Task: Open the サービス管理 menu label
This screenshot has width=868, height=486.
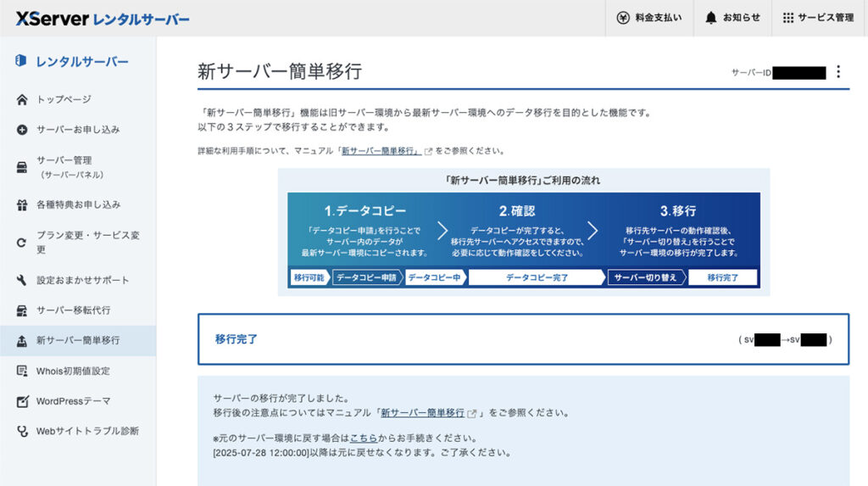Action: (x=826, y=18)
